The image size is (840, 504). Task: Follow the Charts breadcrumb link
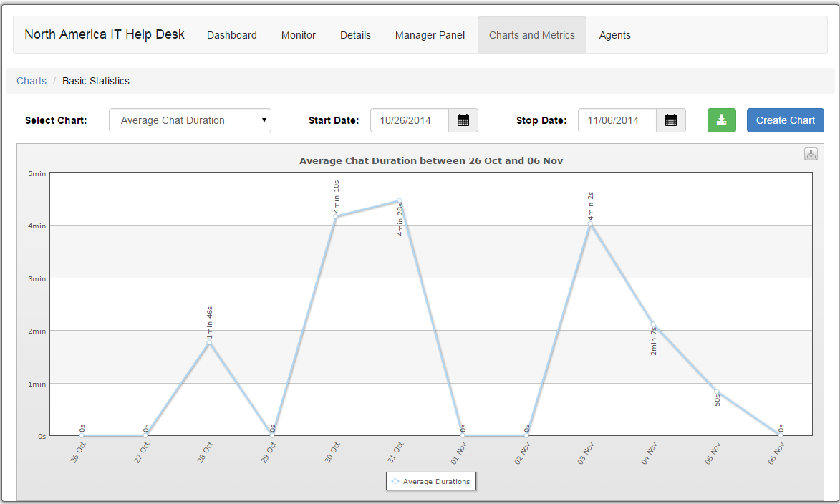pos(32,81)
